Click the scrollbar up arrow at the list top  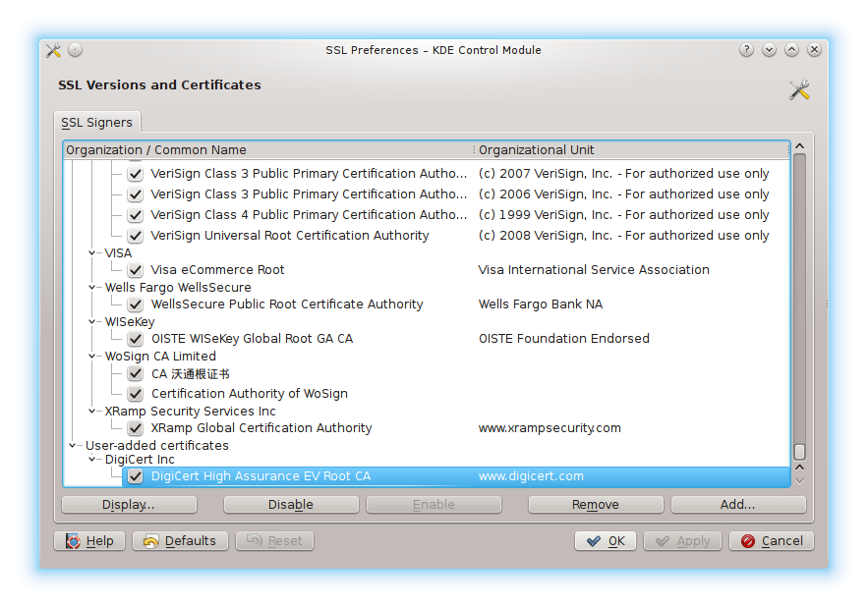[x=799, y=146]
